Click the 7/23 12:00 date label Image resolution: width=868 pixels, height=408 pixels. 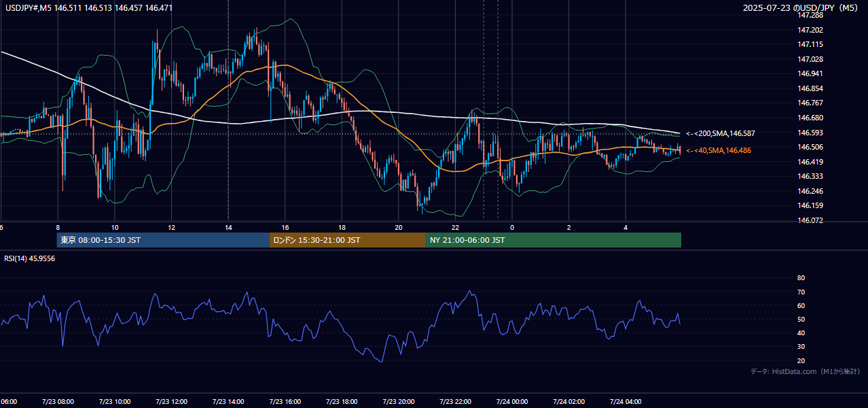[171, 402]
